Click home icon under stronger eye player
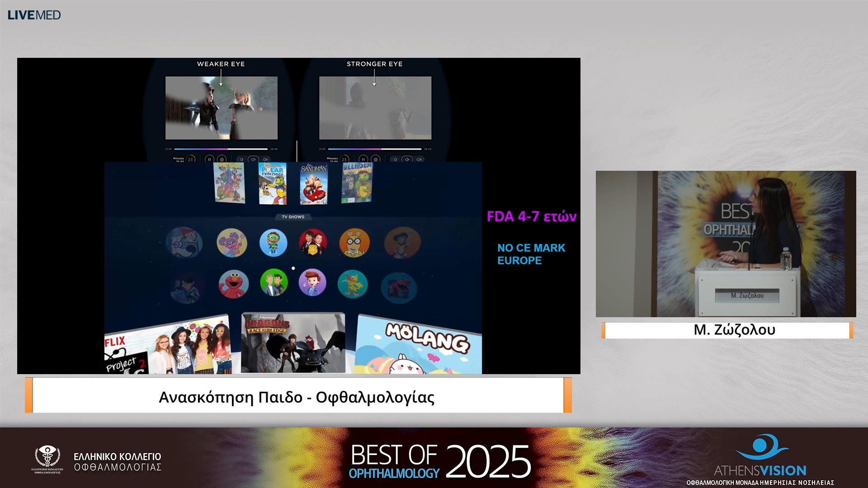 tap(375, 159)
